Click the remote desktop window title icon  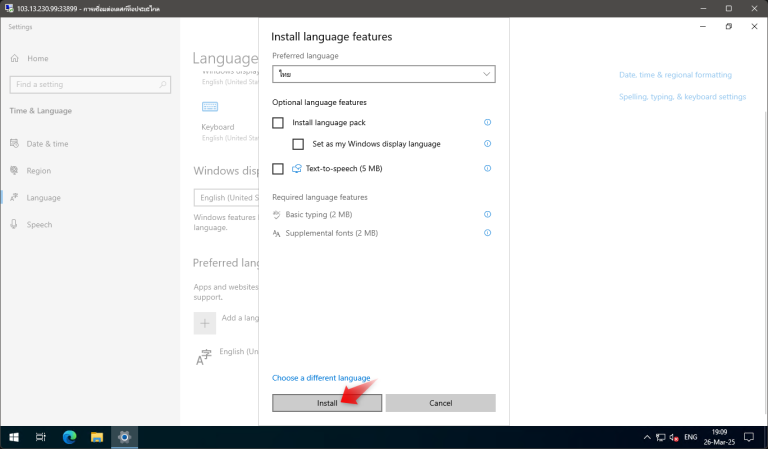point(9,8)
